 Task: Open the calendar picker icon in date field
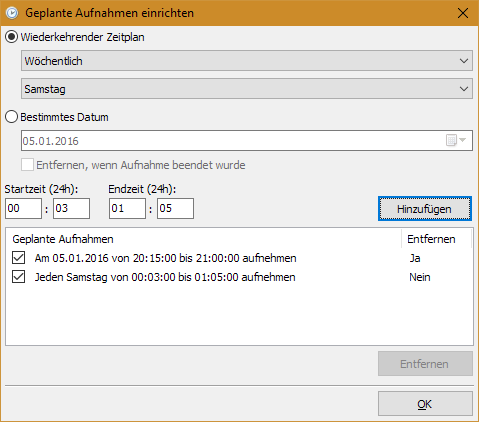pos(451,140)
